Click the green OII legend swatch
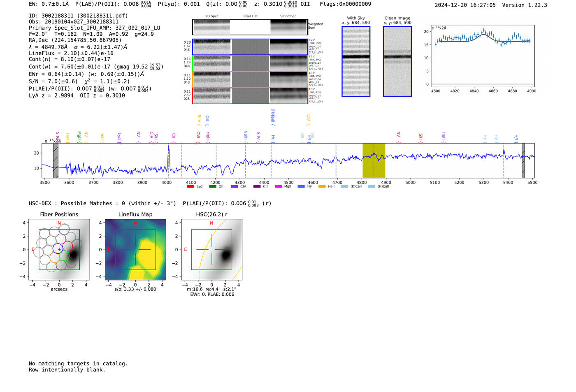576x392 pixels. pyautogui.click(x=213, y=186)
